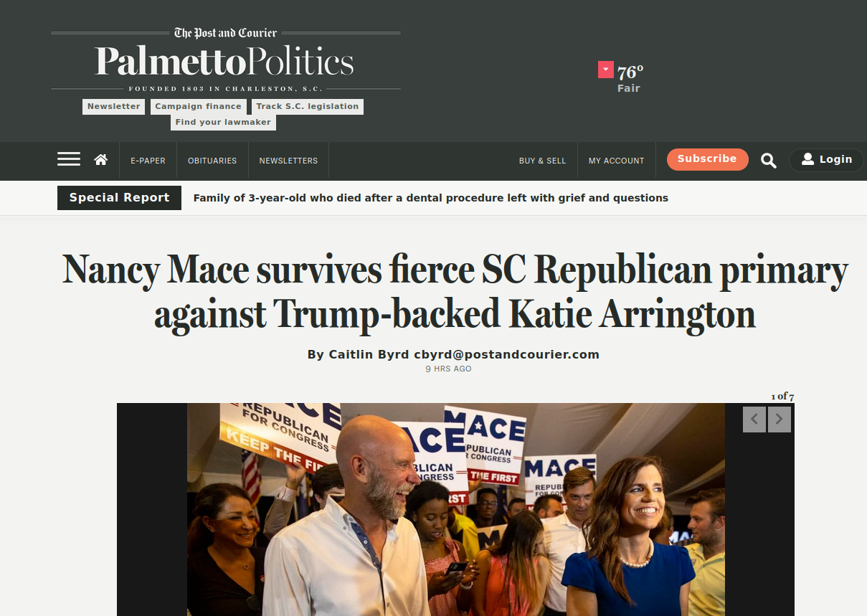
Task: Click Find your lawmaker link
Action: 223,123
